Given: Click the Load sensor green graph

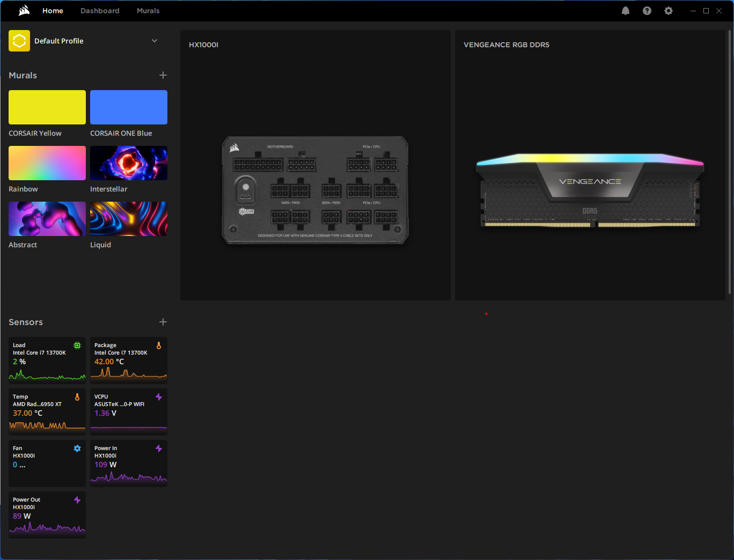Looking at the screenshot, I should point(47,375).
